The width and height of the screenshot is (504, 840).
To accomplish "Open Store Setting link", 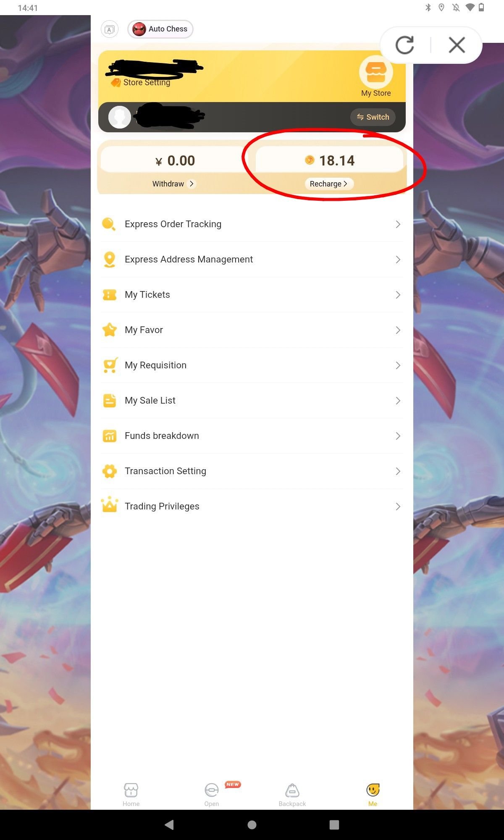I will tap(141, 82).
